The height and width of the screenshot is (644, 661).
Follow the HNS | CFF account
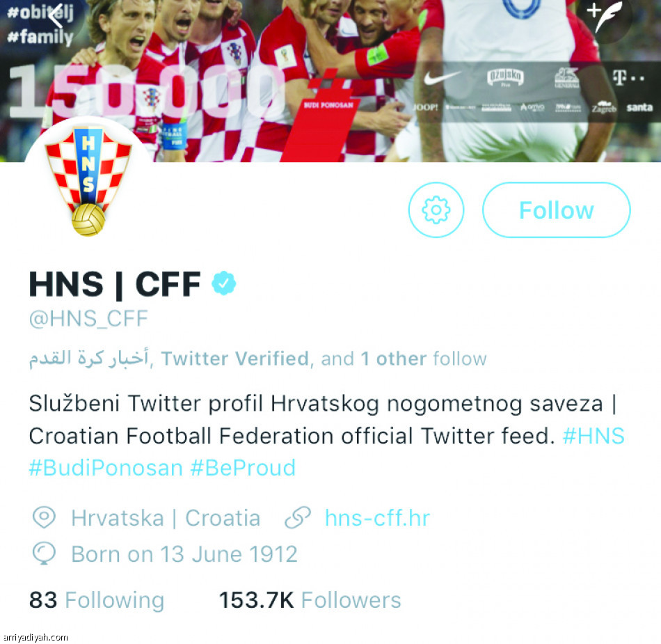coord(556,210)
